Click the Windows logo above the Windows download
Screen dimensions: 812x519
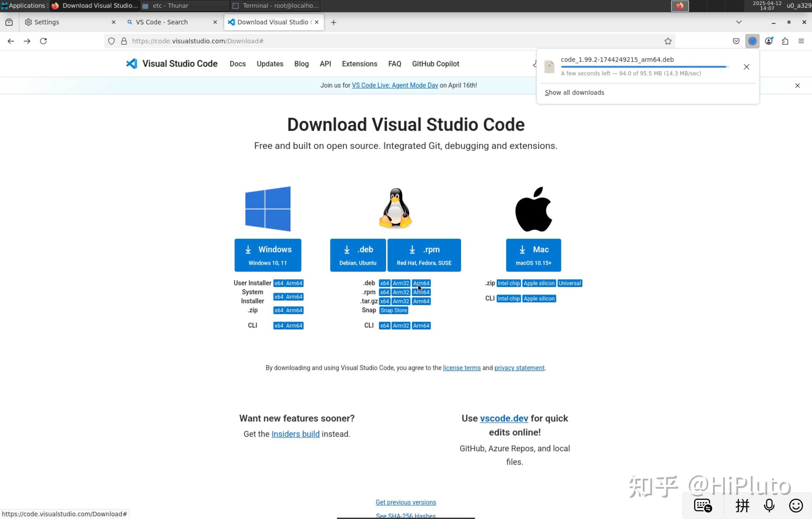268,208
